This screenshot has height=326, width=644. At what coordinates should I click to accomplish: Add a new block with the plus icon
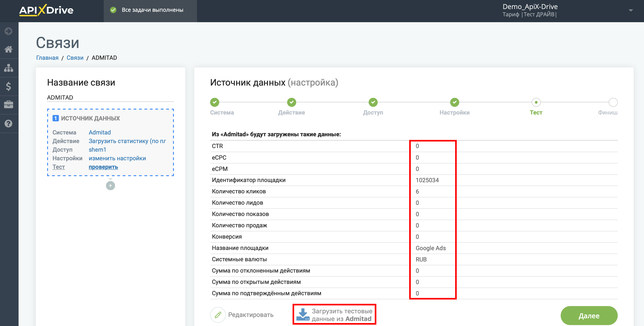click(x=111, y=185)
